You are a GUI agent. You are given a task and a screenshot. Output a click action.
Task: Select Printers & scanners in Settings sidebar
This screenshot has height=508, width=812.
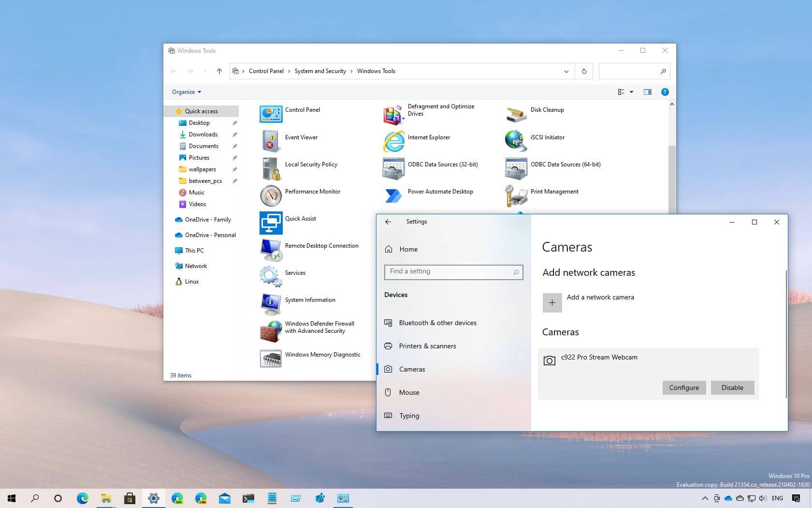click(x=427, y=346)
